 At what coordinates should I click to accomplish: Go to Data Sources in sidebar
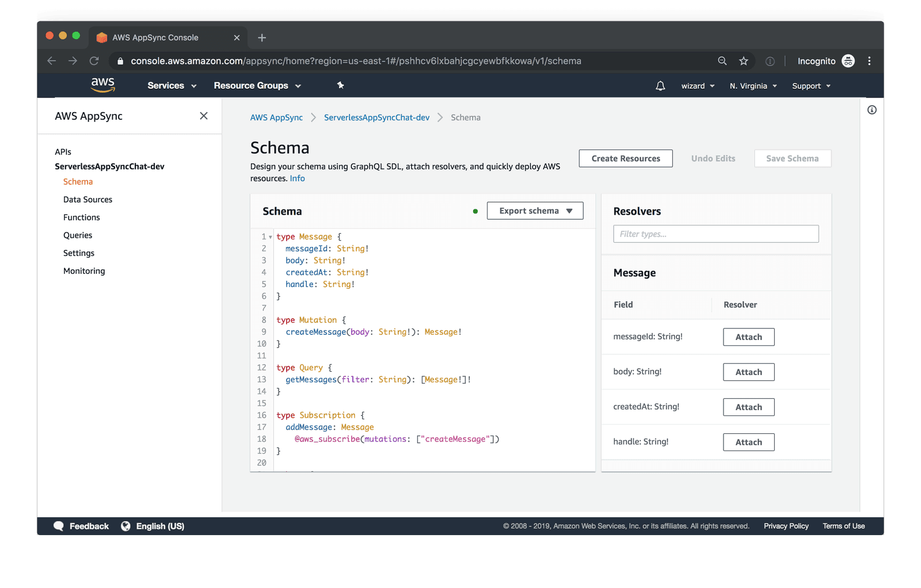pyautogui.click(x=87, y=200)
